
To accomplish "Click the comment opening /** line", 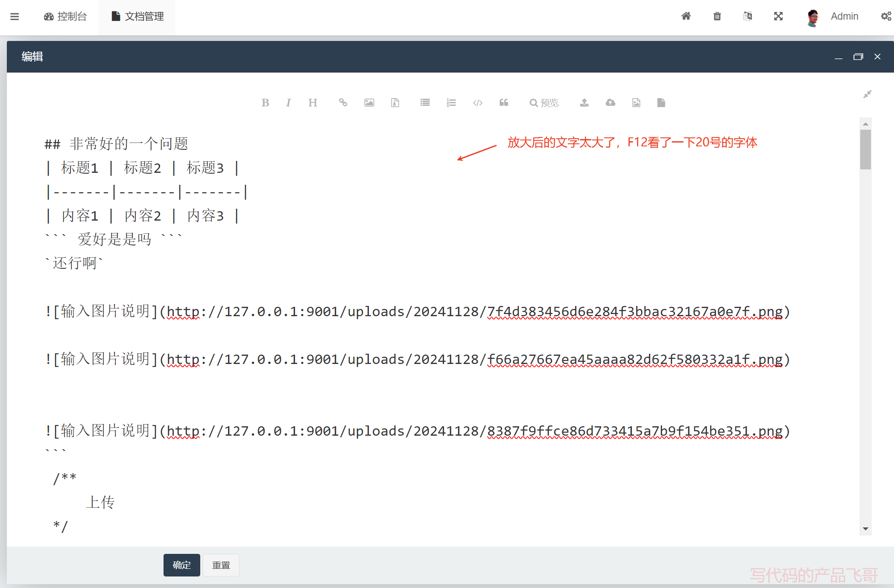I will 65,478.
